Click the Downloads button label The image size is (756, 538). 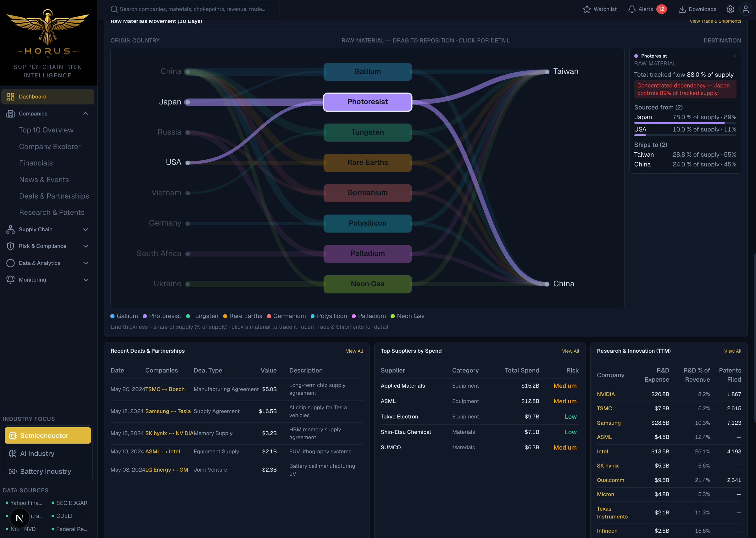(x=702, y=9)
